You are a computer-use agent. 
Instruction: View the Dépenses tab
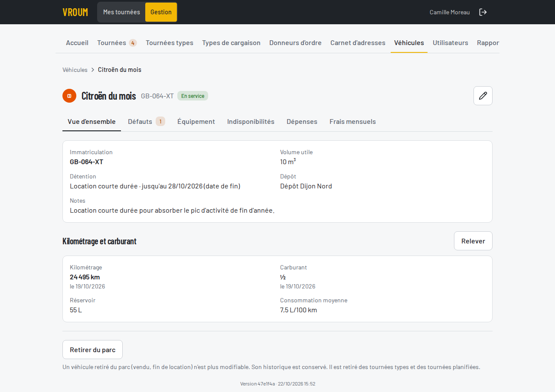coord(302,122)
